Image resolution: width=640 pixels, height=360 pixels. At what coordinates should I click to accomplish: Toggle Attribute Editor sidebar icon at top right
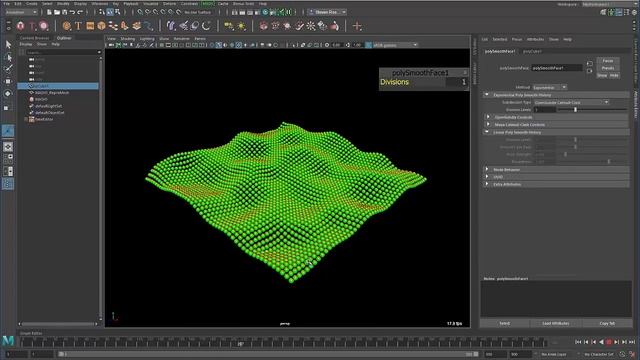619,12
